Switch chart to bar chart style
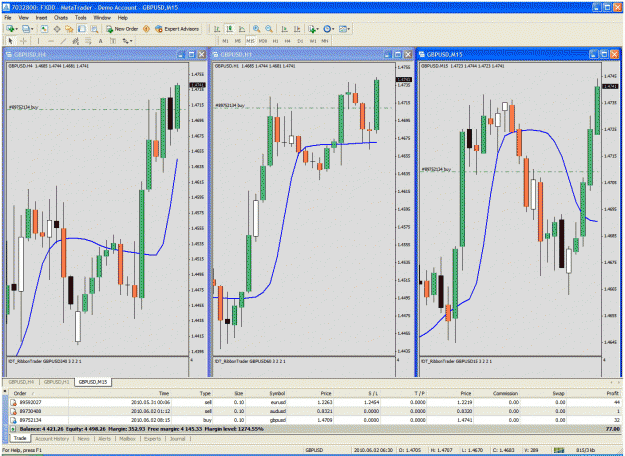Screen dimensions: 625x456 pyautogui.click(x=217, y=29)
